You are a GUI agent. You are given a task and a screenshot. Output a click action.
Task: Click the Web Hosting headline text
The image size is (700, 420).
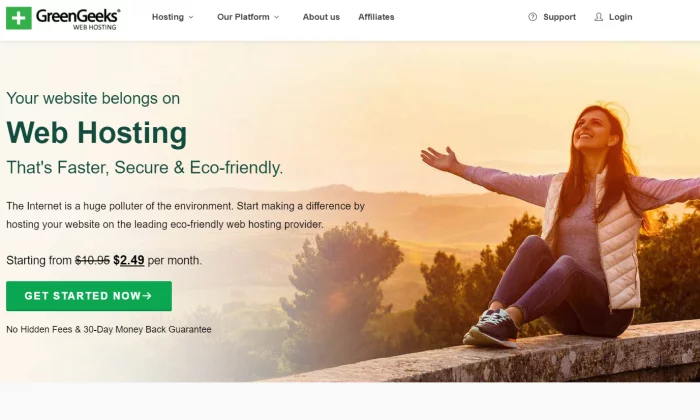click(x=96, y=133)
